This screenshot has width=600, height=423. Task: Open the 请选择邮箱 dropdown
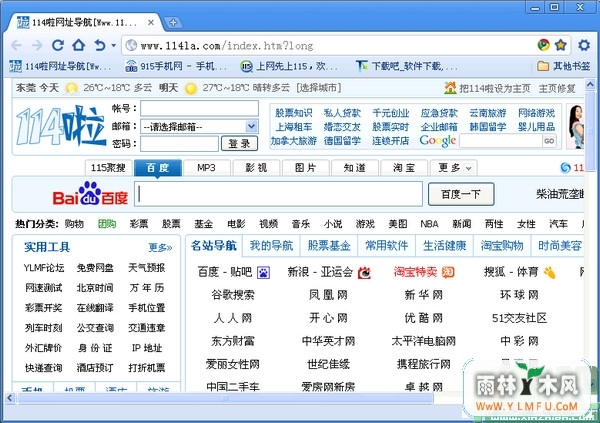coord(199,126)
